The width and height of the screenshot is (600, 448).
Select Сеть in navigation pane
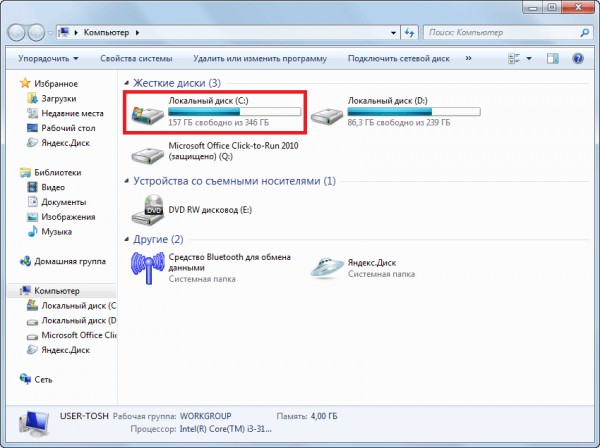pyautogui.click(x=36, y=380)
